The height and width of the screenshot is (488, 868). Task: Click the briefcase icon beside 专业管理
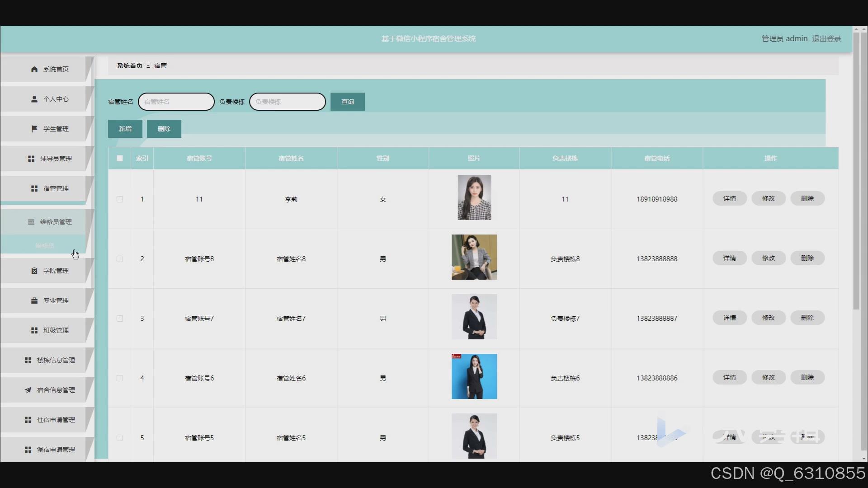click(x=34, y=300)
